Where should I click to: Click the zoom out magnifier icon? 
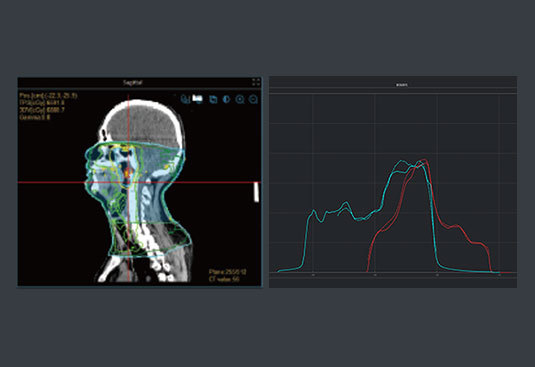(x=253, y=99)
